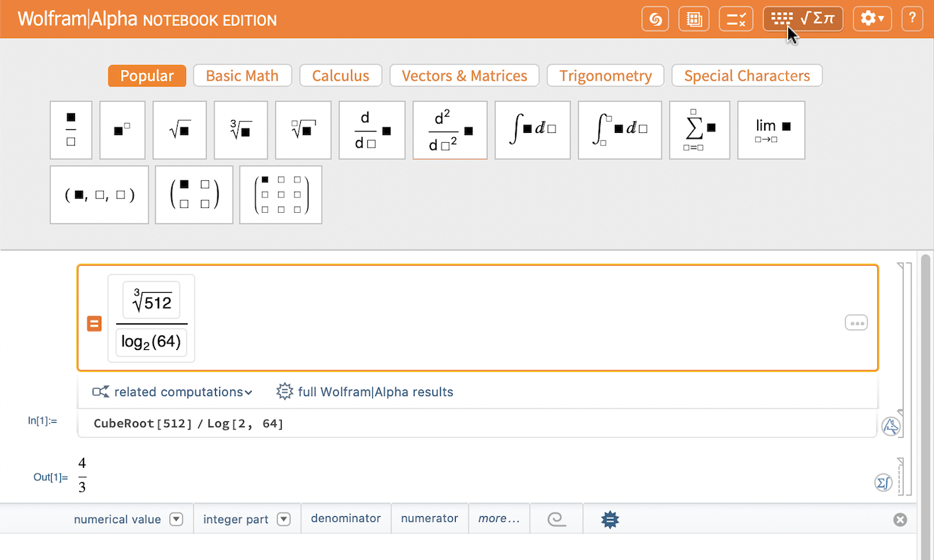Screen dimensions: 934x560
Task: Click the swirl icon in suggestions bar
Action: (x=556, y=519)
